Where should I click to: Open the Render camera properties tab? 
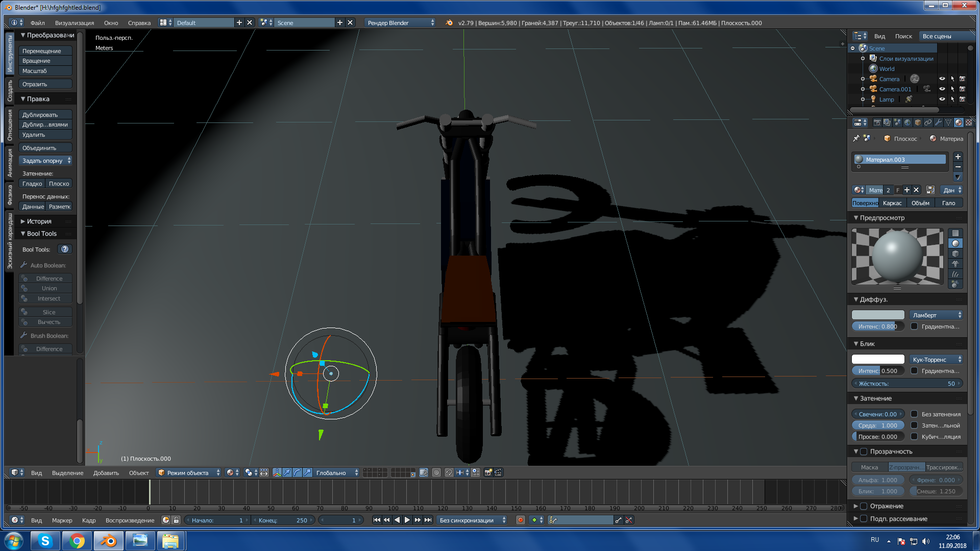tap(877, 122)
